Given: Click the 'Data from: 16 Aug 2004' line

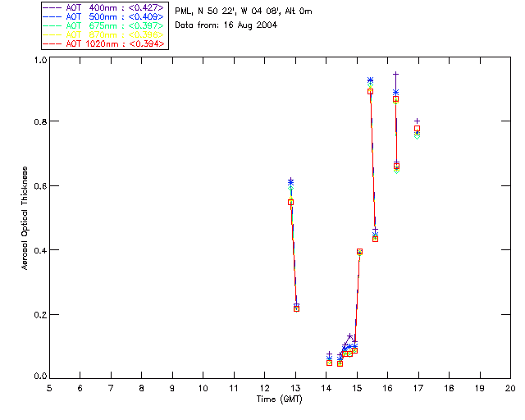Looking at the screenshot, I should 226,25.
